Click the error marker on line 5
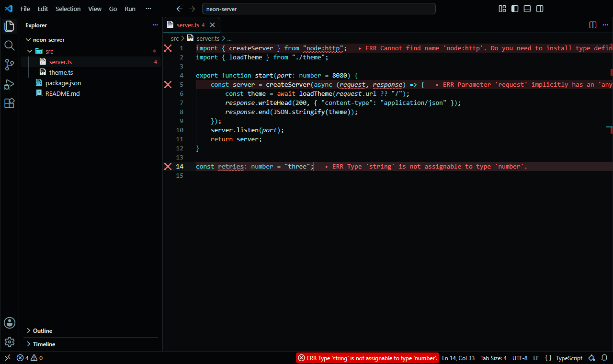The image size is (613, 364). [x=168, y=84]
